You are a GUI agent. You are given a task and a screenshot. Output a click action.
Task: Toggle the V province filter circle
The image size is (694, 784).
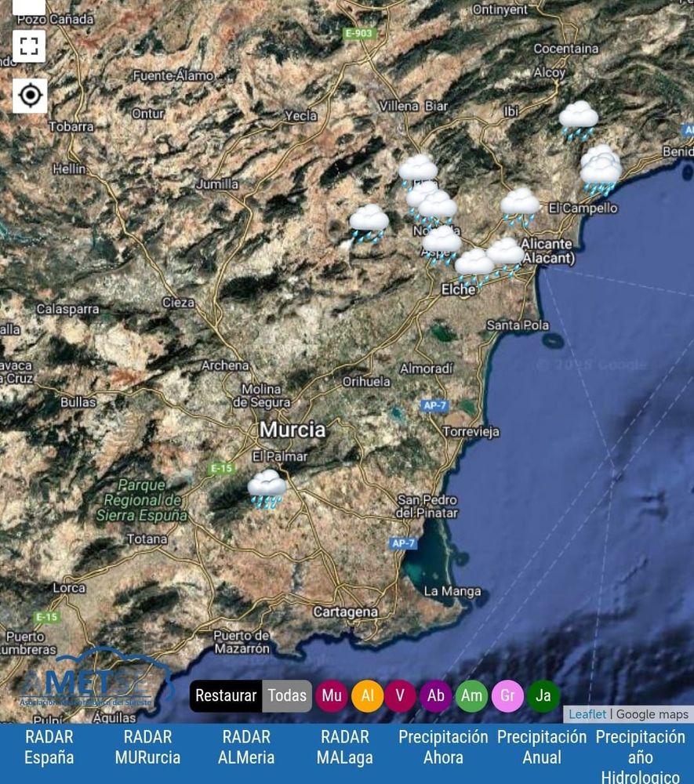click(x=400, y=695)
